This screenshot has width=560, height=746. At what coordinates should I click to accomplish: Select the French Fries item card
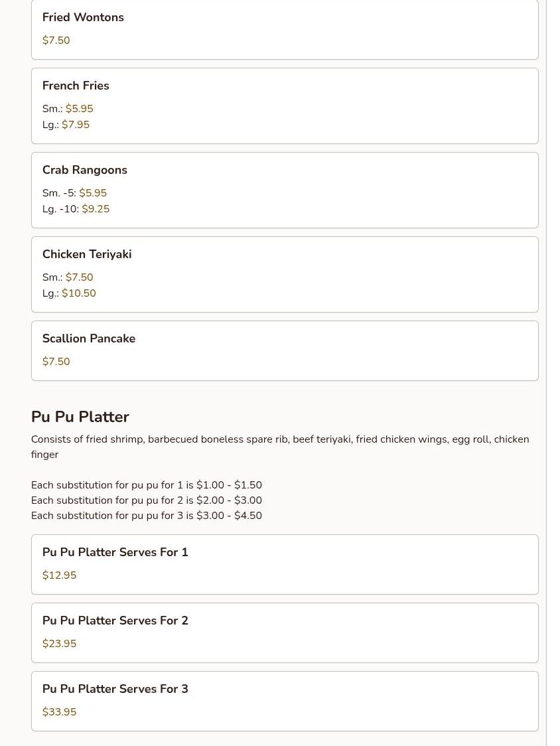point(76,86)
